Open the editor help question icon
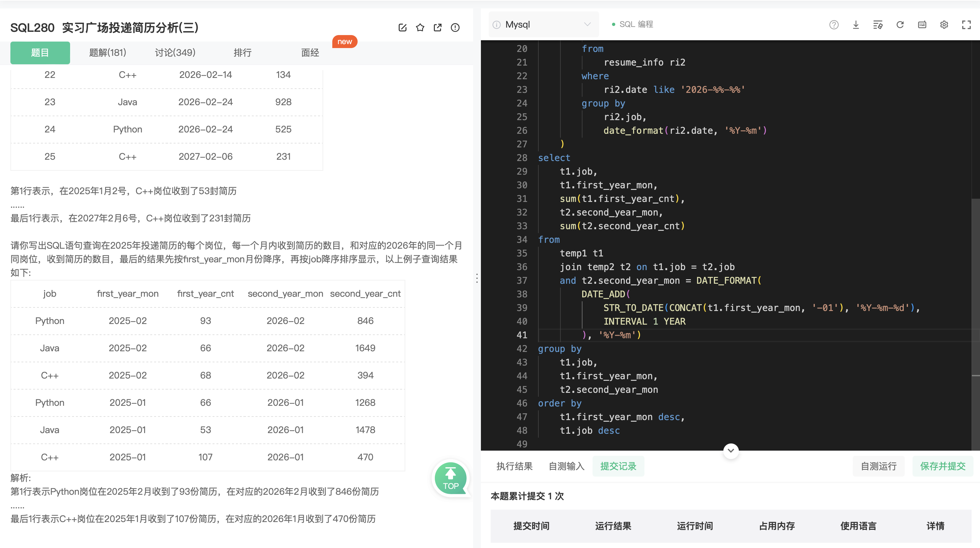 [834, 25]
